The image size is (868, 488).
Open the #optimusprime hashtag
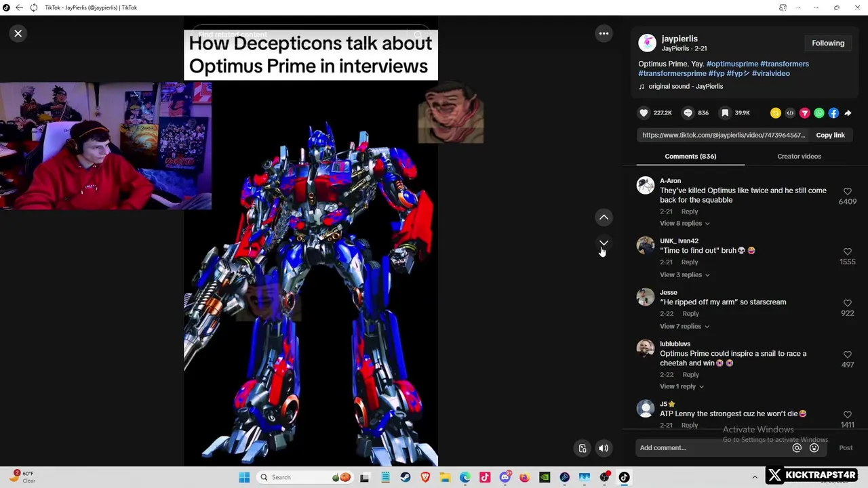pos(732,64)
